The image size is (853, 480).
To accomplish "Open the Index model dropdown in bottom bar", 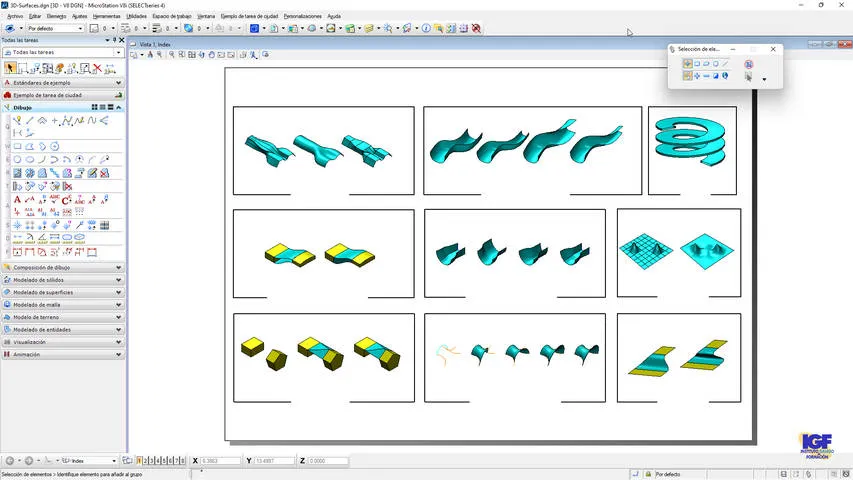I will coord(114,460).
